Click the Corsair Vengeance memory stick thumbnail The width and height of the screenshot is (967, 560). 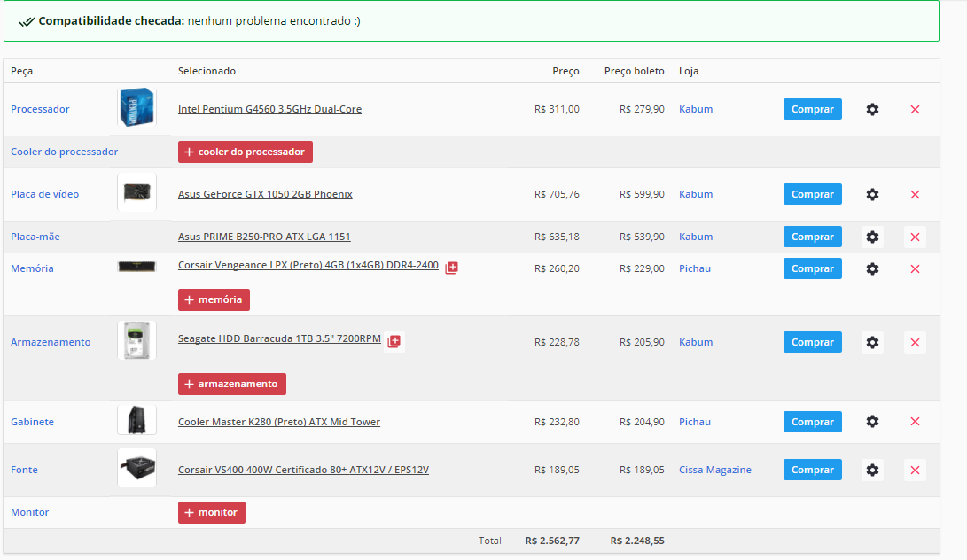pyautogui.click(x=136, y=267)
